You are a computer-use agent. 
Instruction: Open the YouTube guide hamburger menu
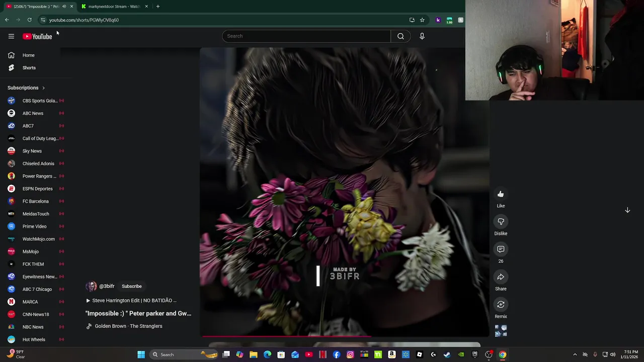[x=11, y=36]
